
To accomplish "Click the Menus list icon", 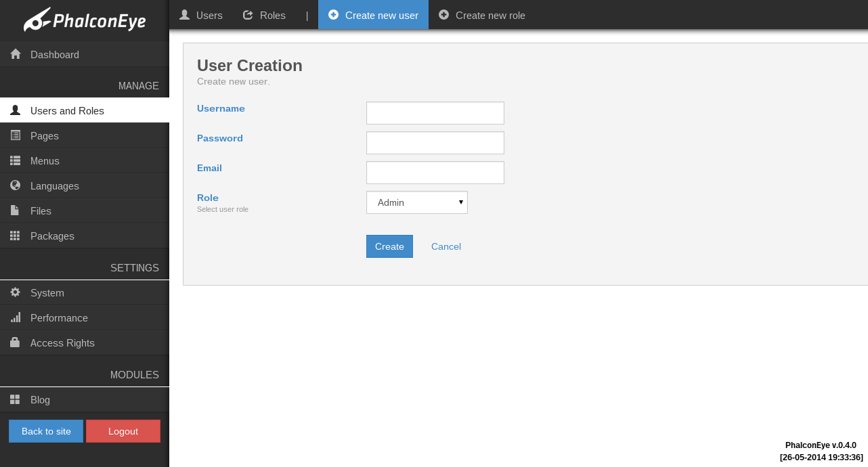I will [x=16, y=160].
